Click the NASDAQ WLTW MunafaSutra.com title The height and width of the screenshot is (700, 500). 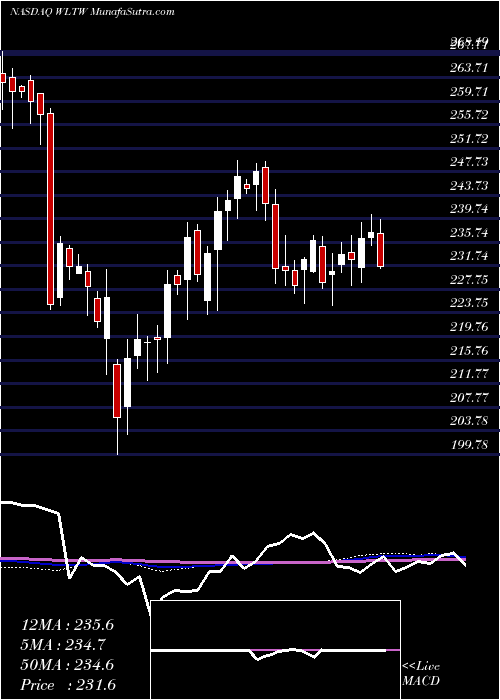point(92,12)
